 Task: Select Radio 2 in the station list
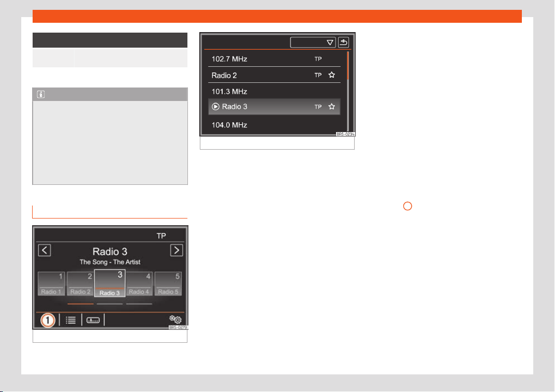[274, 75]
